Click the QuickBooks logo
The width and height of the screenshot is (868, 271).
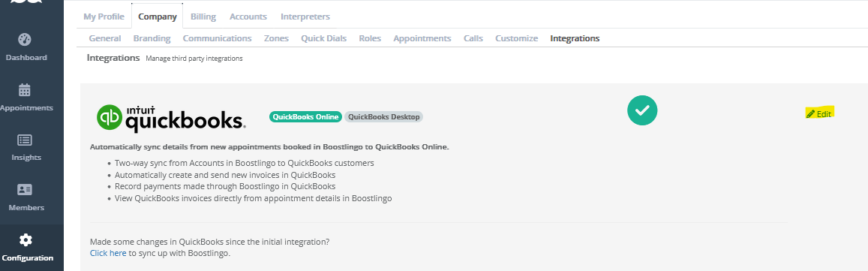coord(171,118)
